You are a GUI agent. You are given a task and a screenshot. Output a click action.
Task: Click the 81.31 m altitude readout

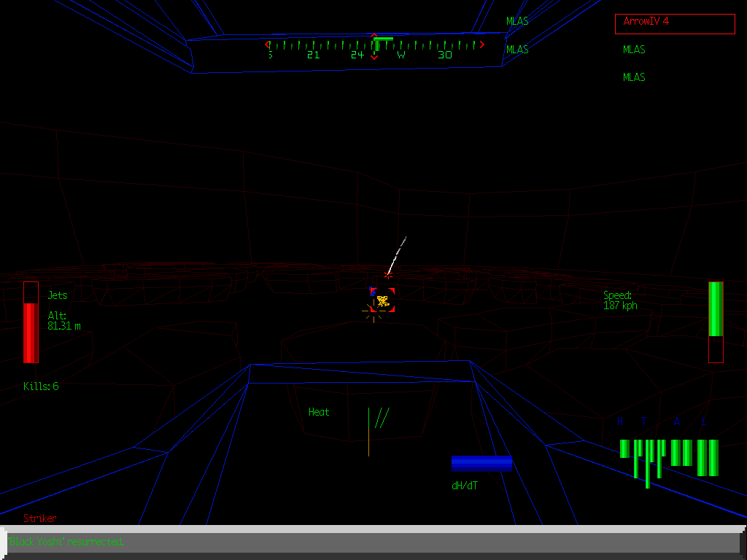(64, 326)
